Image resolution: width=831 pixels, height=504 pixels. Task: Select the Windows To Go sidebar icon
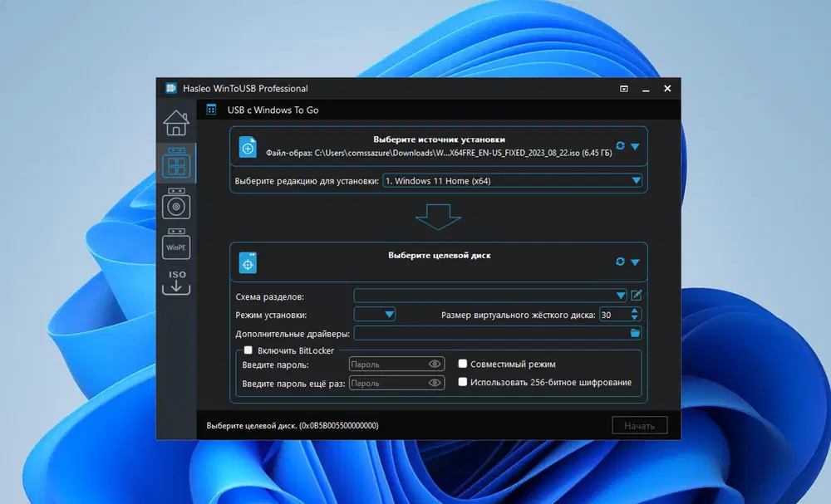pos(176,163)
